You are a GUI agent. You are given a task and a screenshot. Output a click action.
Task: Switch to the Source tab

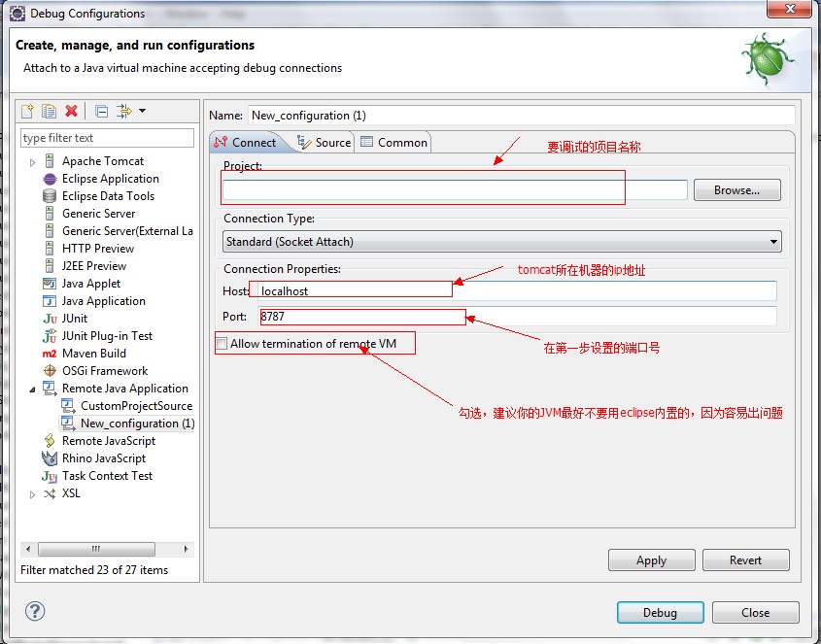(325, 143)
